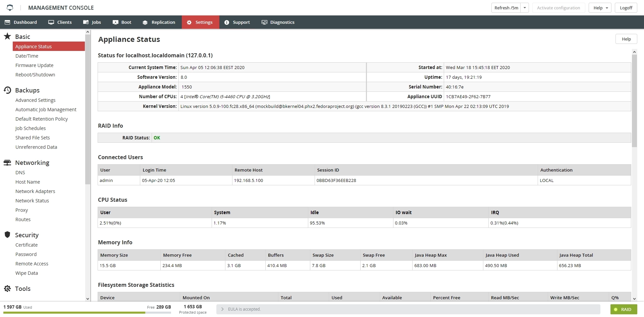Click the Jobs tab icon

point(86,22)
